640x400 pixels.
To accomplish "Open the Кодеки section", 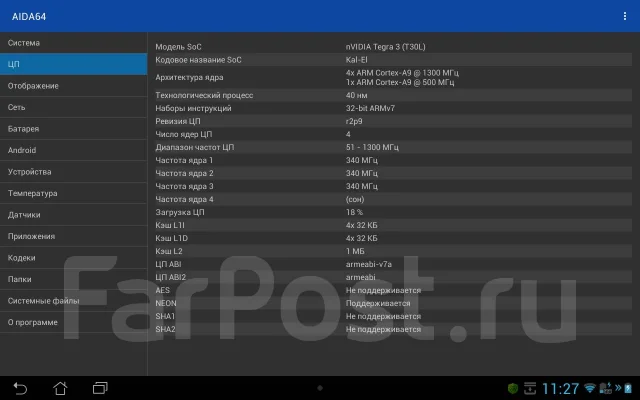I will click(73, 258).
